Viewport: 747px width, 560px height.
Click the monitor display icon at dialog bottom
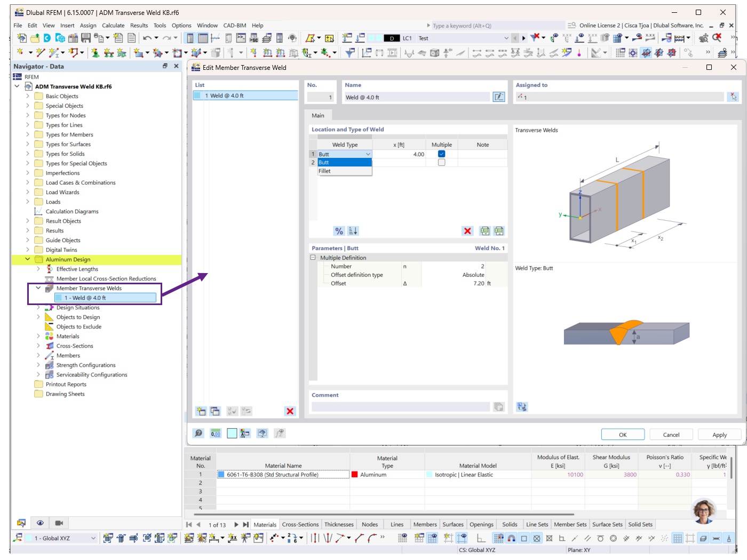[x=262, y=434]
